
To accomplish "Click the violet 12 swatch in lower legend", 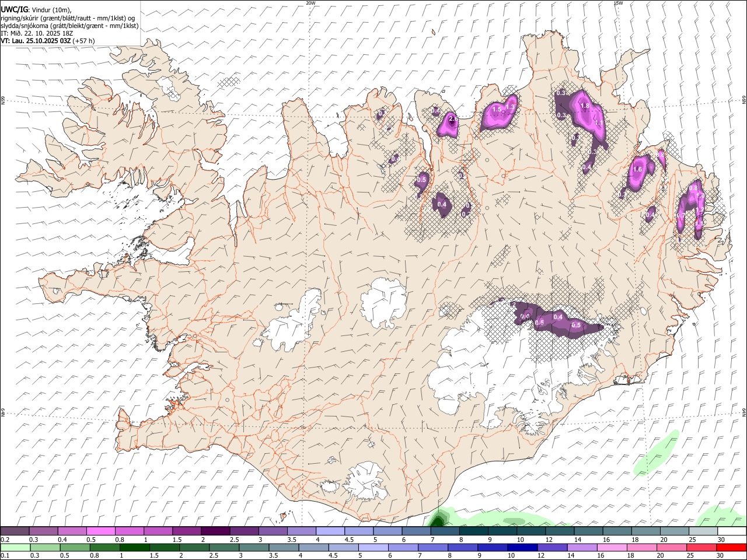I will pyautogui.click(x=551, y=548).
